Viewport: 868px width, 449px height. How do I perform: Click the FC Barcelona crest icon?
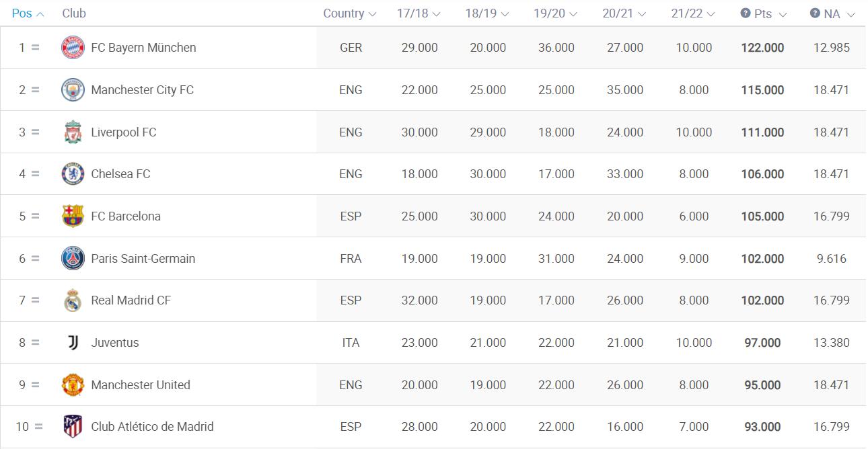[73, 216]
